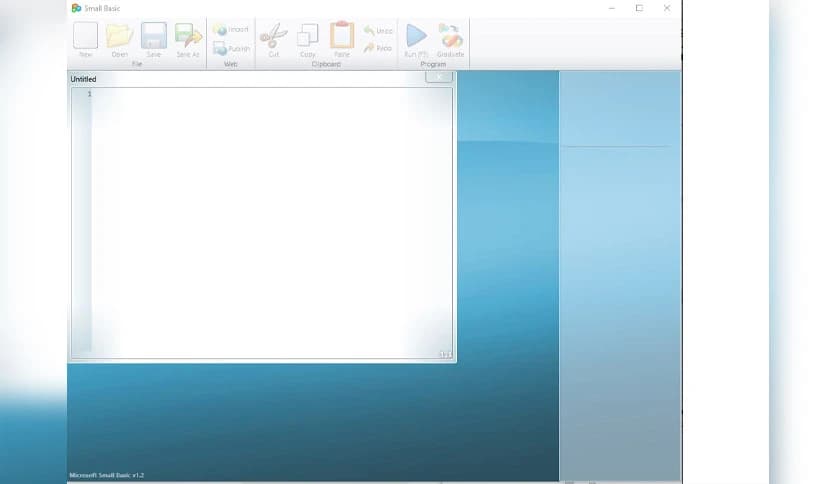The image size is (836, 484).
Task: Create a new program with New icon
Action: (85, 39)
